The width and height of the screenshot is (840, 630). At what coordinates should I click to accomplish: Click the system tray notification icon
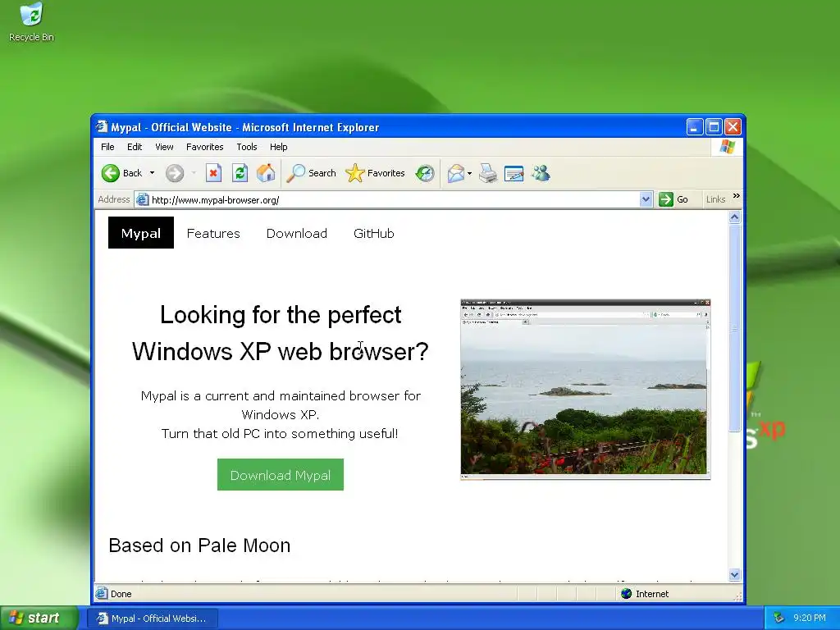pyautogui.click(x=779, y=618)
